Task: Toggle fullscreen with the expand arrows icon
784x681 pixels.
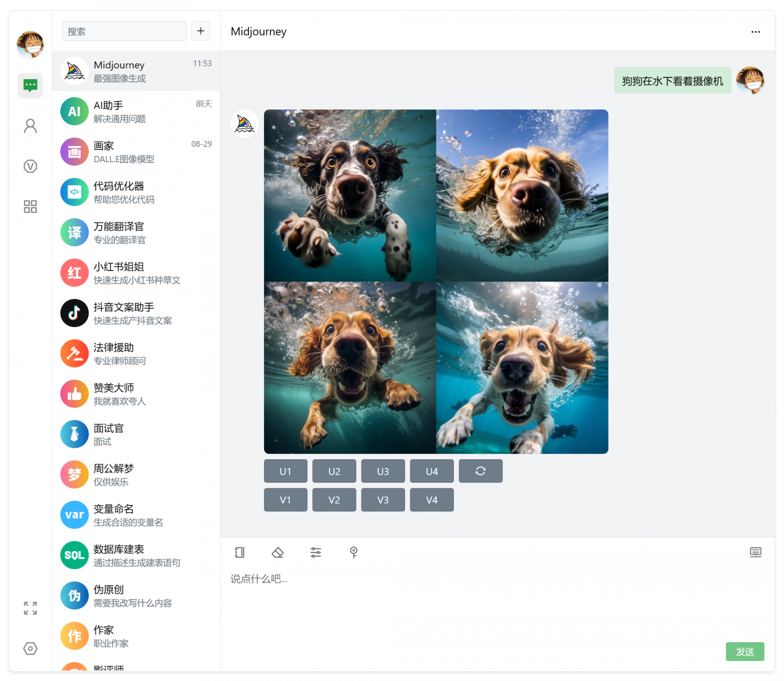Action: [30, 608]
